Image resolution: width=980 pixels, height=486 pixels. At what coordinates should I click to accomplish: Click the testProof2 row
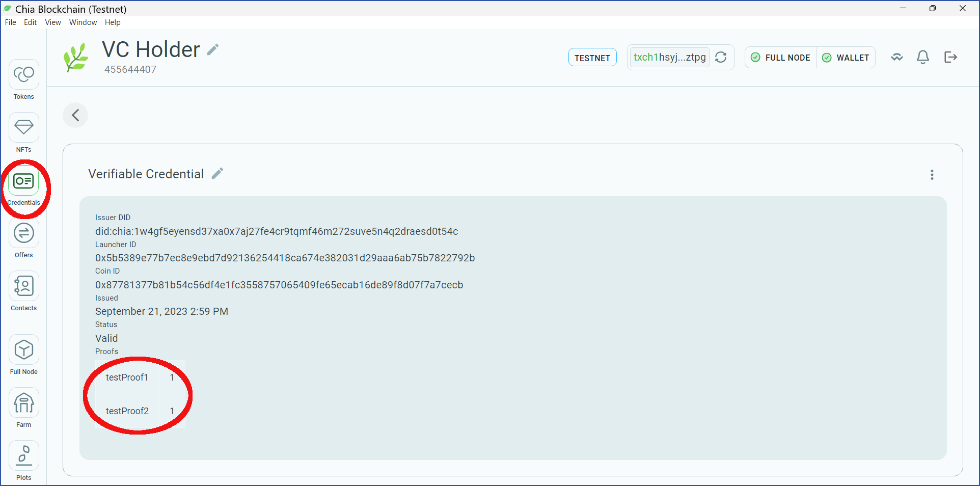(140, 411)
